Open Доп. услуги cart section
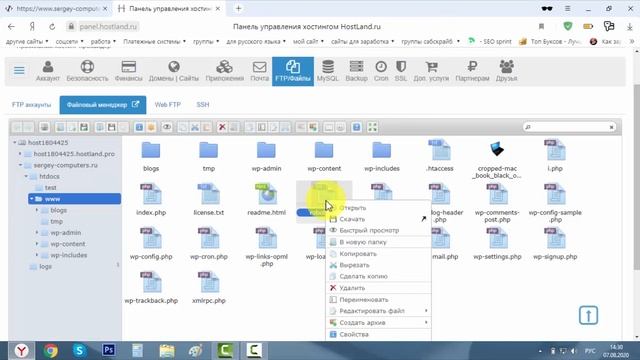Screen dimensions: 640x360 click(x=431, y=71)
